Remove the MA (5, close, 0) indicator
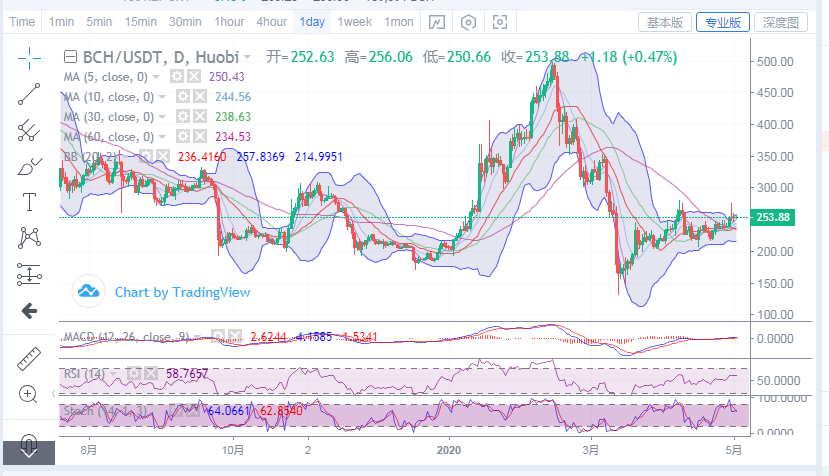 point(194,77)
